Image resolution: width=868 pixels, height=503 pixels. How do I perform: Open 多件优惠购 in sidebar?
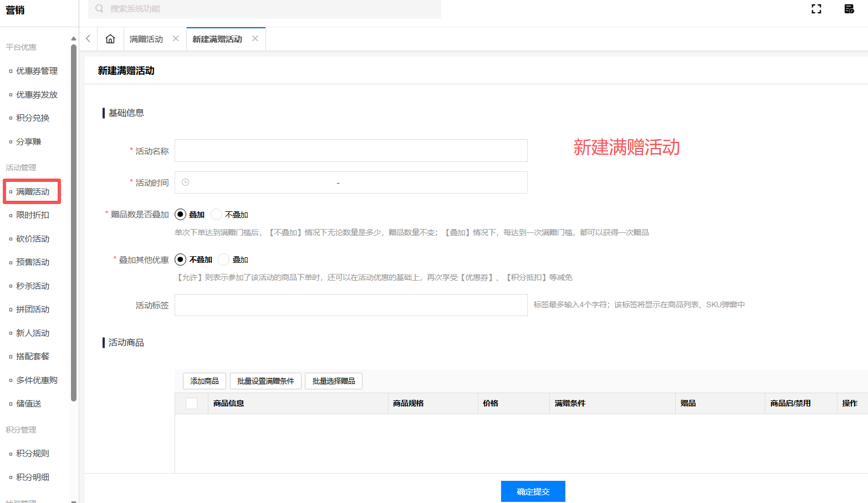tap(37, 380)
